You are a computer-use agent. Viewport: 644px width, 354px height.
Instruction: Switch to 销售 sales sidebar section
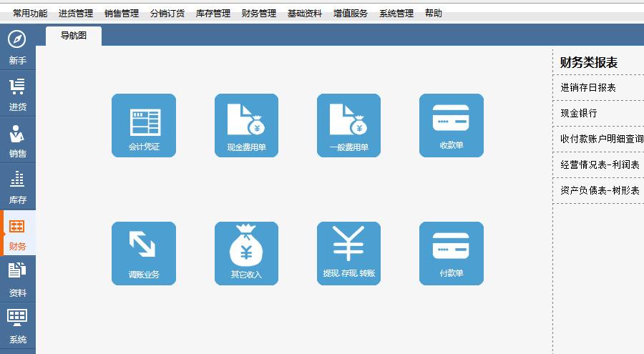tap(17, 140)
